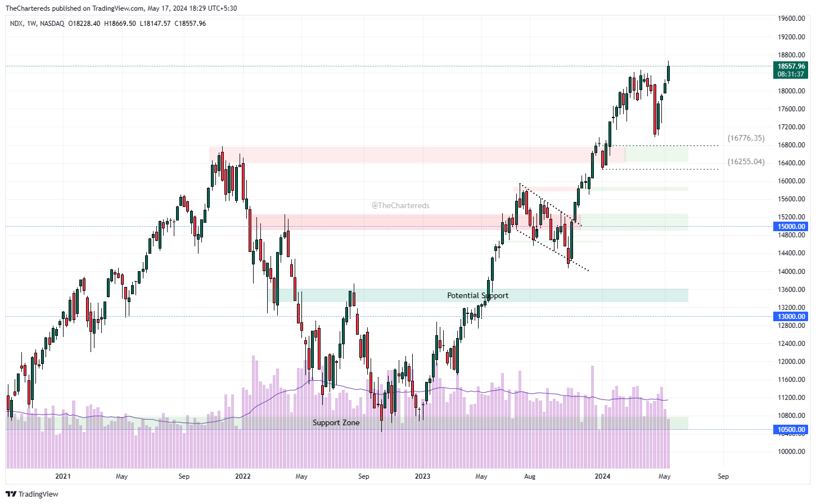Click the 2023 label on time axis
The height and width of the screenshot is (504, 816).
(x=422, y=476)
